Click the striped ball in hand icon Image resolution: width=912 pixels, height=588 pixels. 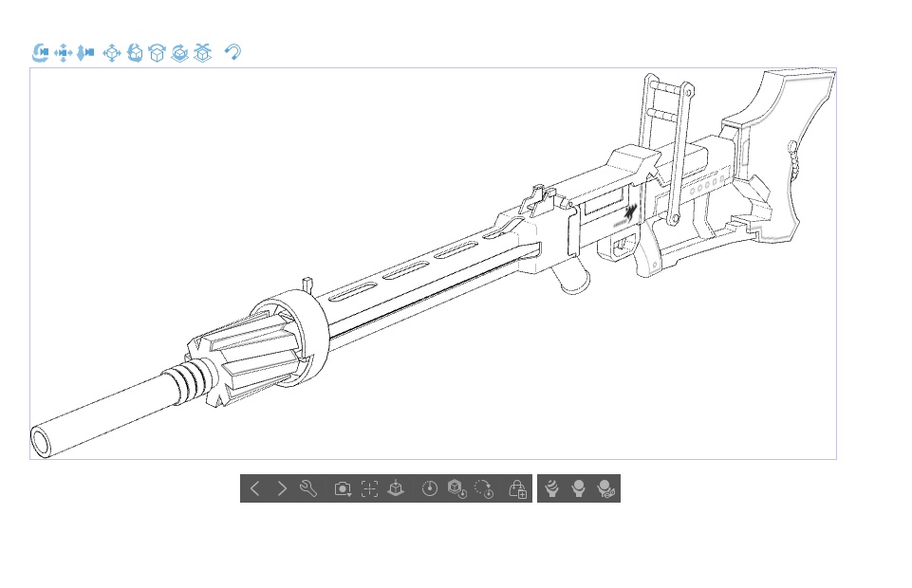551,488
